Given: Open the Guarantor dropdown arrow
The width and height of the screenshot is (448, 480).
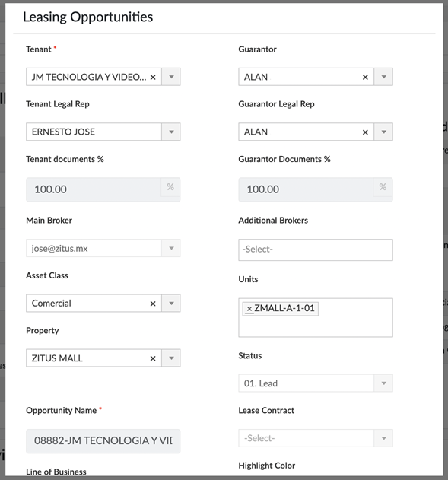Looking at the screenshot, I should pos(383,77).
